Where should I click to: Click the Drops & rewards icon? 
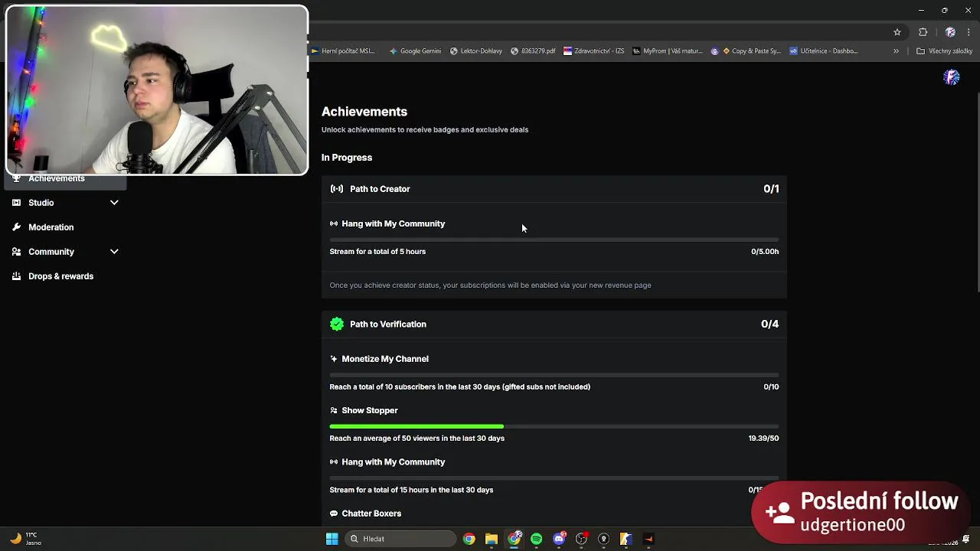pyautogui.click(x=16, y=276)
